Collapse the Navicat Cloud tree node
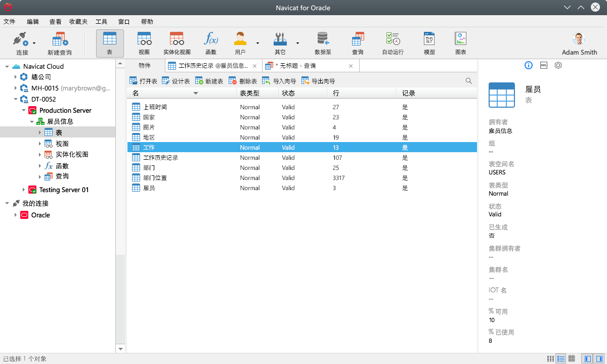The image size is (607, 364). pos(7,66)
